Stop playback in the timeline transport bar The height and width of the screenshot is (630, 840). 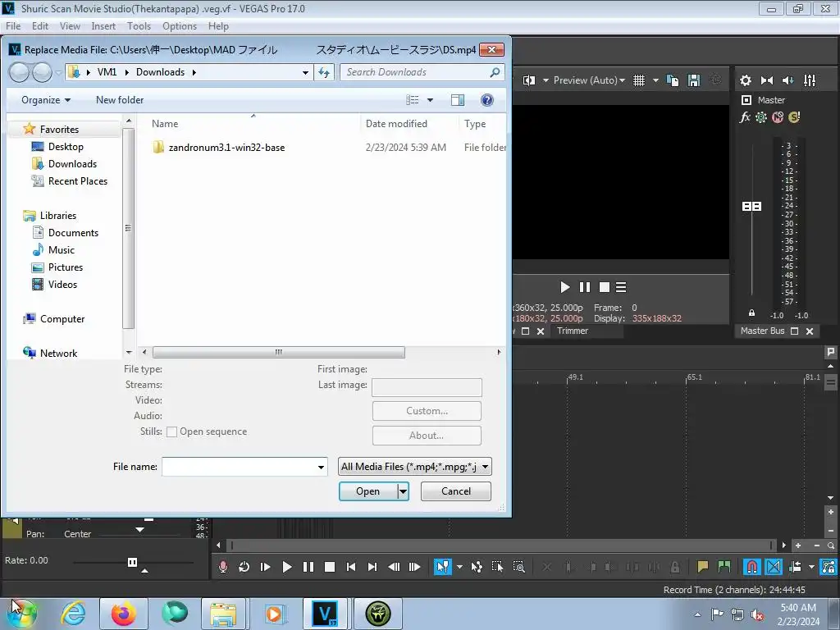click(x=330, y=567)
